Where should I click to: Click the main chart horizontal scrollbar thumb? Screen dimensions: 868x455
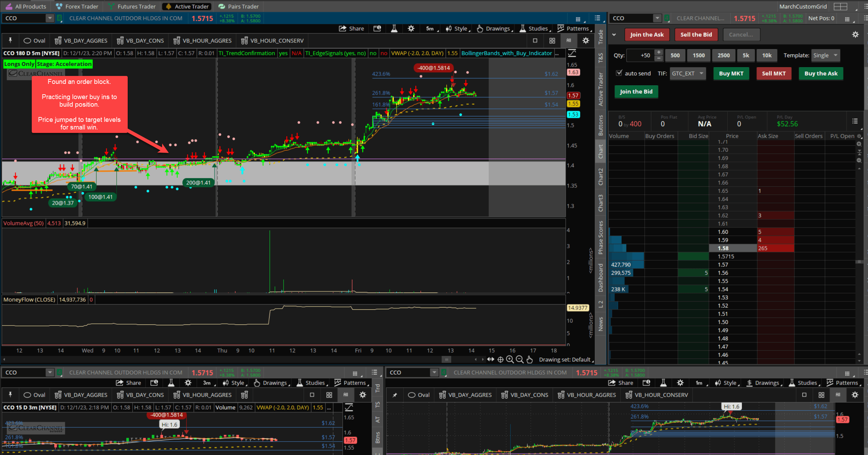[446, 360]
